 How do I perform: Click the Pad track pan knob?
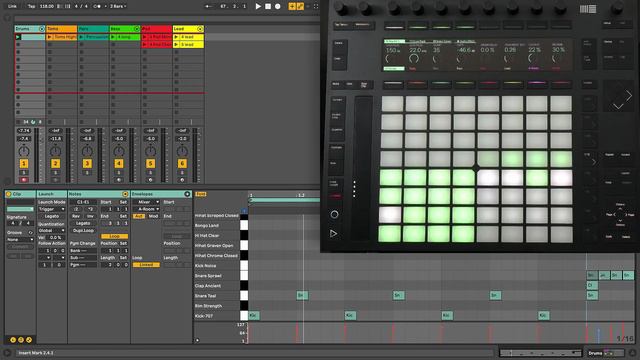click(151, 151)
